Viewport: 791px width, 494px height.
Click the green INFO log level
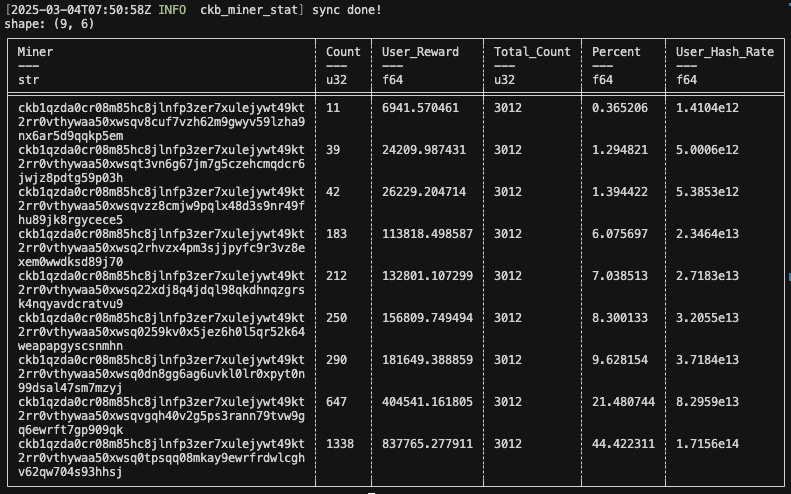coord(172,10)
